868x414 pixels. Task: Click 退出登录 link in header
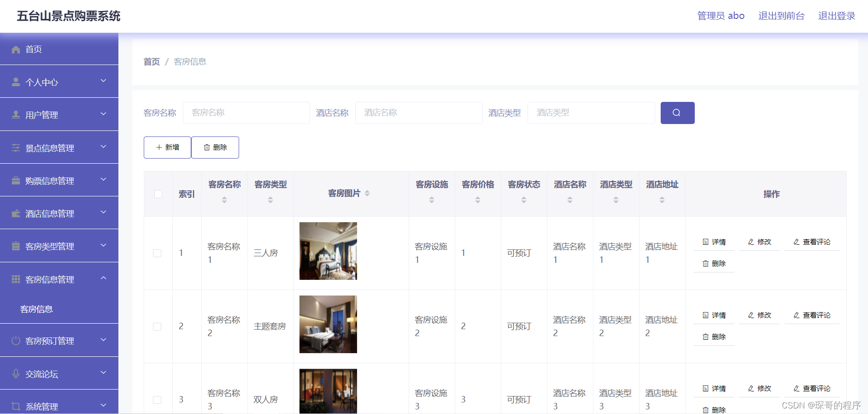[x=837, y=16]
